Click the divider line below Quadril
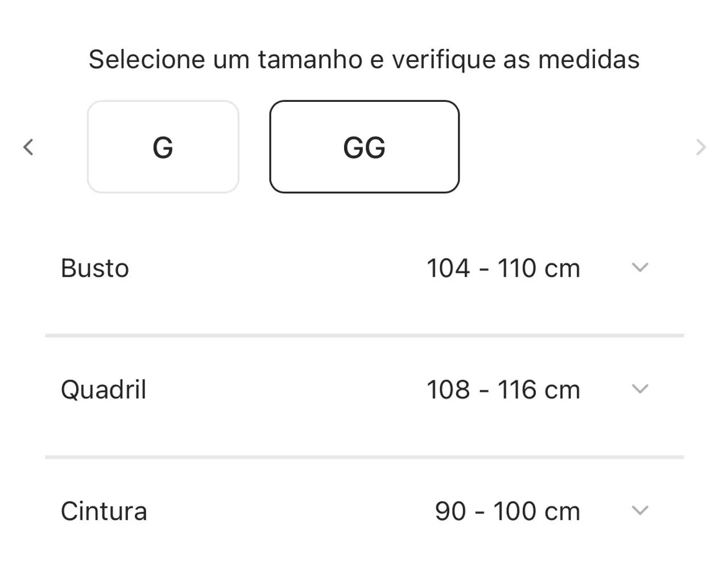The image size is (728, 576). click(365, 457)
